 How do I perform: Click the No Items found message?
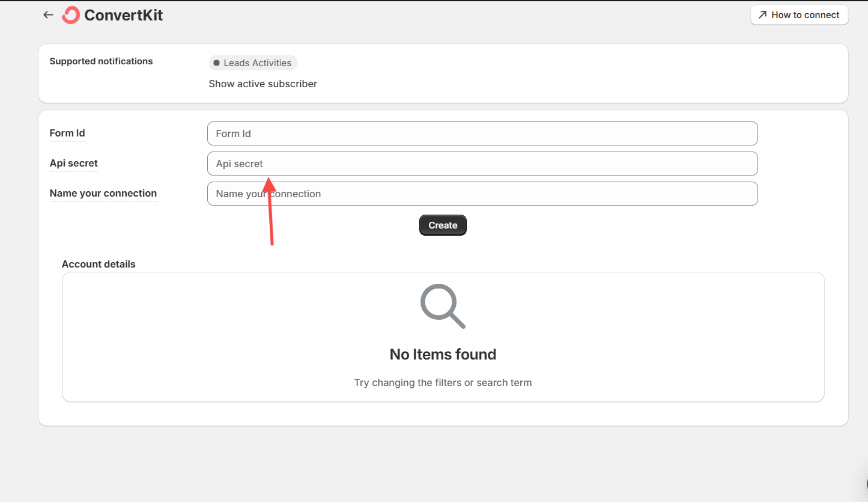443,354
